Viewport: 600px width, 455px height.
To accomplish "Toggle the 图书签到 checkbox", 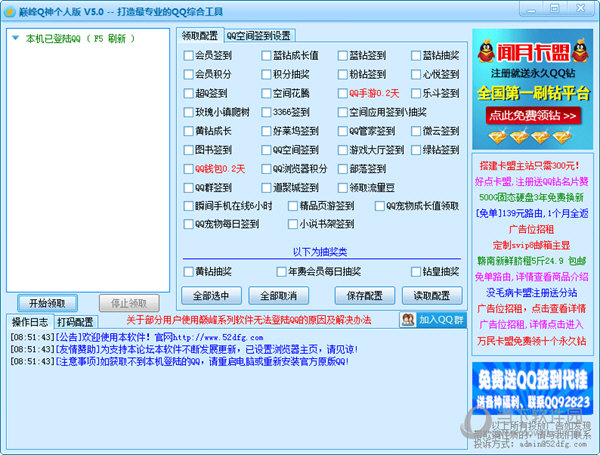I will pyautogui.click(x=188, y=150).
